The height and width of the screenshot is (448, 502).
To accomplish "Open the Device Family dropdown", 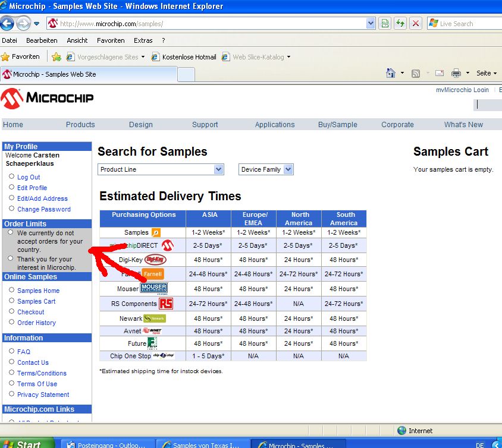I will pos(266,169).
